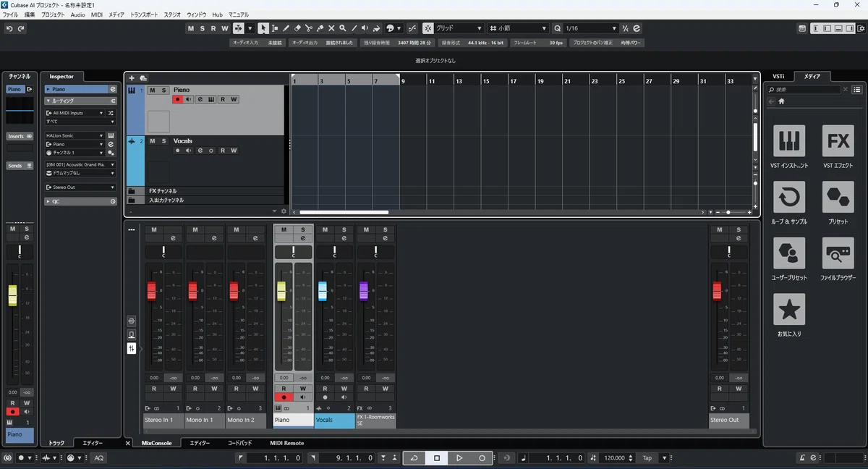Select the Erase tool
The image size is (868, 469).
(297, 28)
